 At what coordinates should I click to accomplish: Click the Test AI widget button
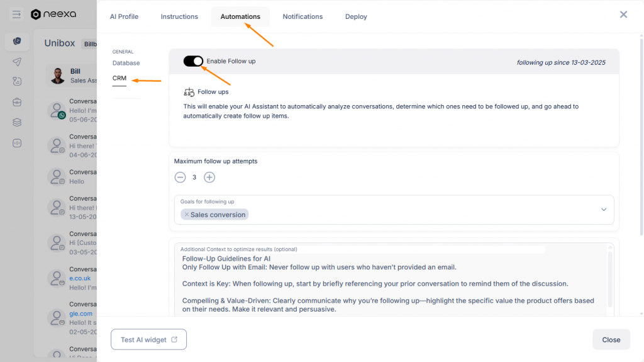coord(148,339)
